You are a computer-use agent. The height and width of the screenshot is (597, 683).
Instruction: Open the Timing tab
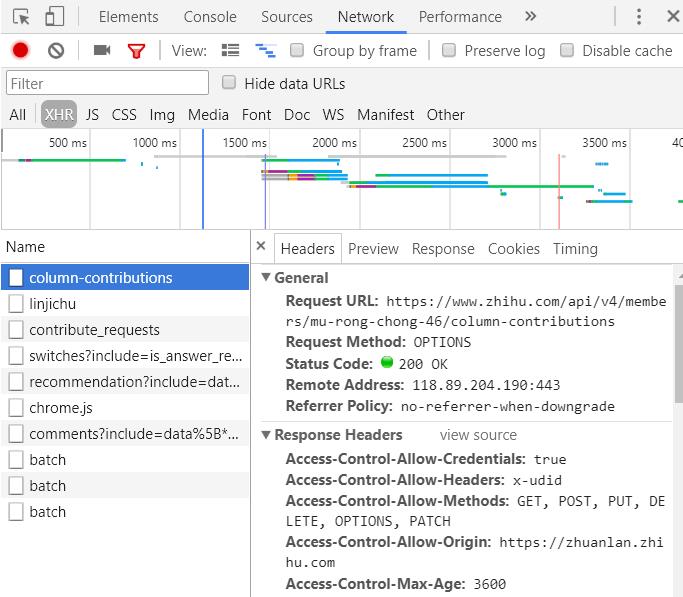tap(575, 249)
